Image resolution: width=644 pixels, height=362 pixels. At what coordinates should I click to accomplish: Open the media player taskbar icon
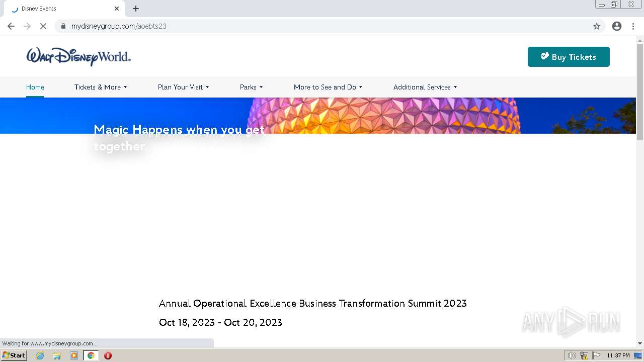74,355
